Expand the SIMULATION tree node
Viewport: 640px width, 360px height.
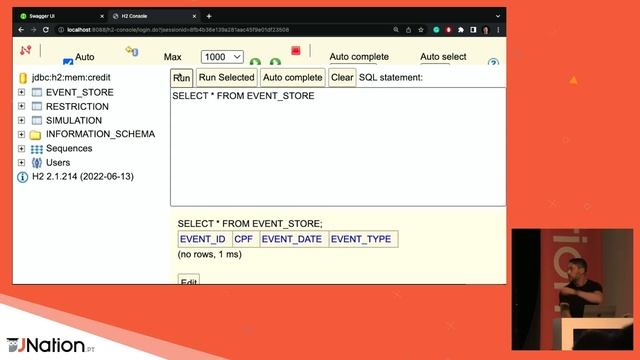click(21, 120)
